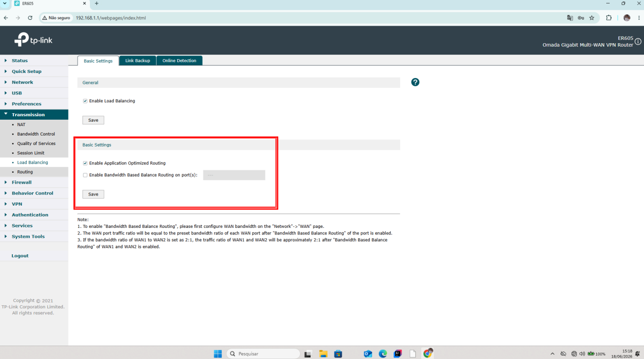Log out via Logout link
The height and width of the screenshot is (359, 644).
tap(20, 256)
